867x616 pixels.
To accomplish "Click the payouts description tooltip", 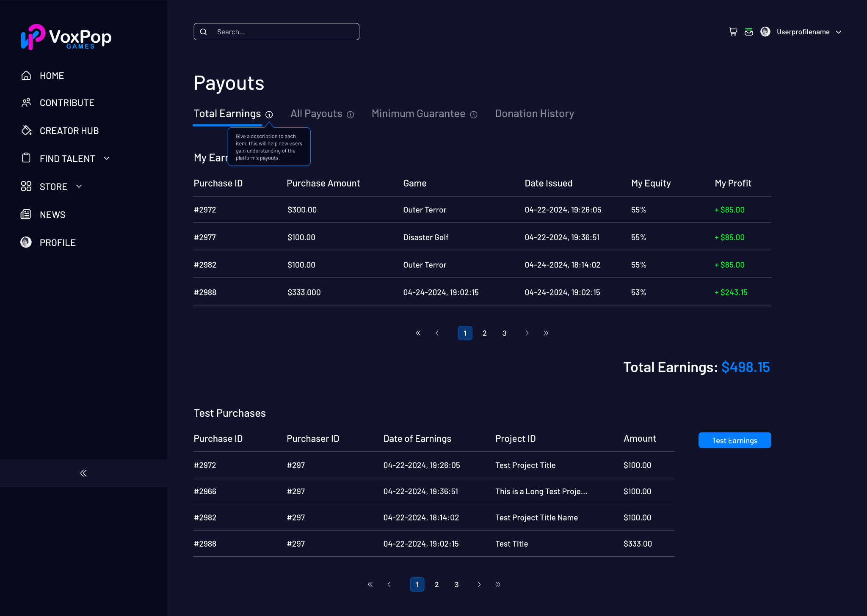I will tap(269, 147).
